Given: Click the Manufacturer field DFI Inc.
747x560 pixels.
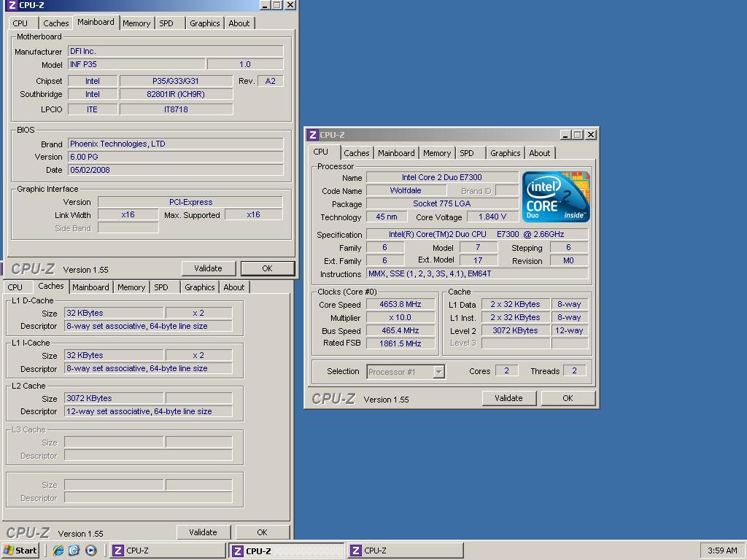Looking at the screenshot, I should pos(176,51).
